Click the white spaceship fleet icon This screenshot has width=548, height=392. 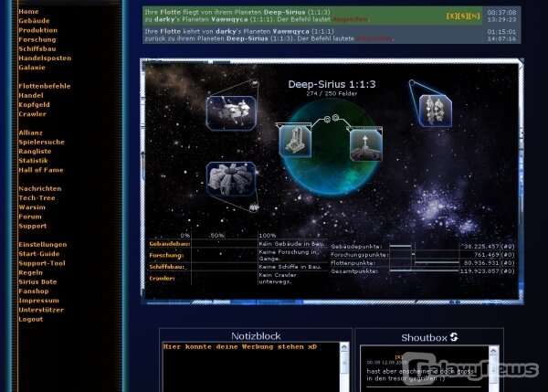(231, 113)
